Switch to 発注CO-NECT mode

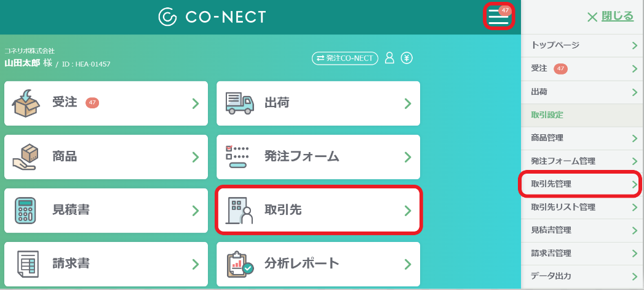click(345, 58)
